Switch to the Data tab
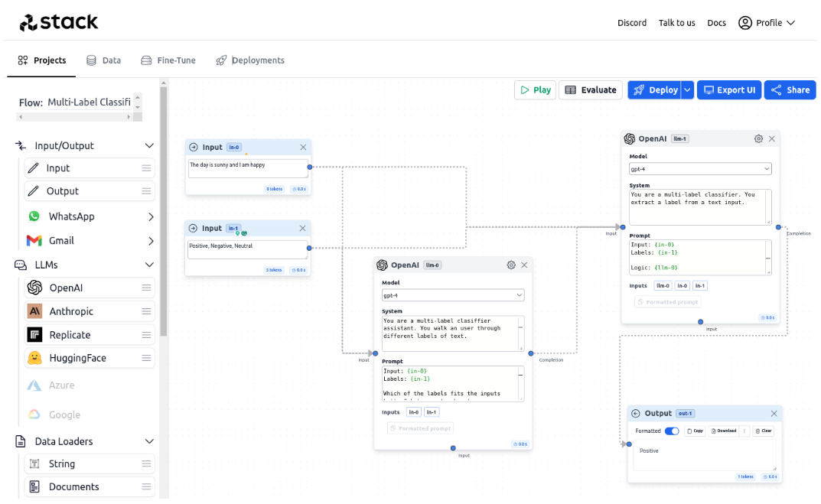 tap(103, 60)
